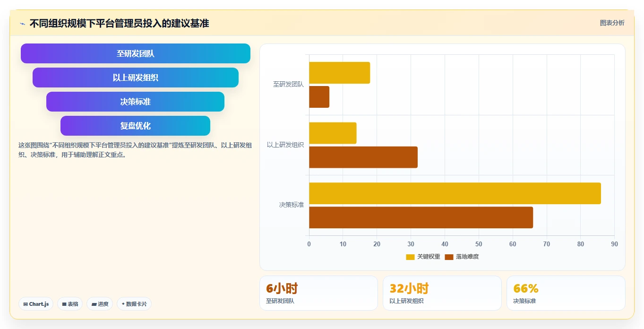Click the 关键权重 bar for 决策标准

pos(455,193)
